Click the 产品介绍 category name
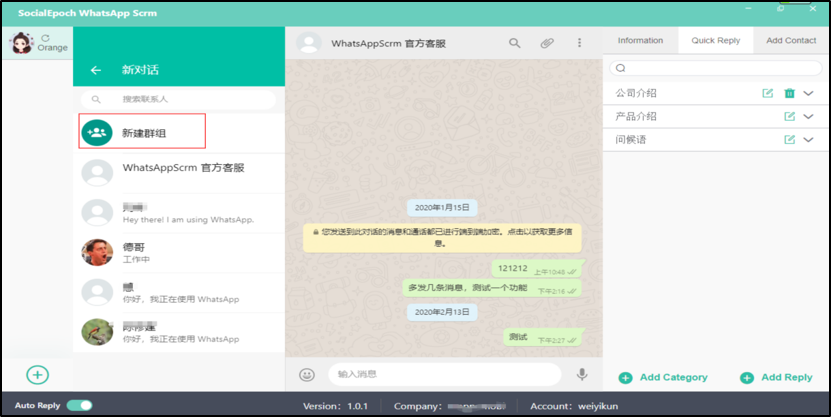Viewport: 831px width, 417px height. tap(636, 117)
